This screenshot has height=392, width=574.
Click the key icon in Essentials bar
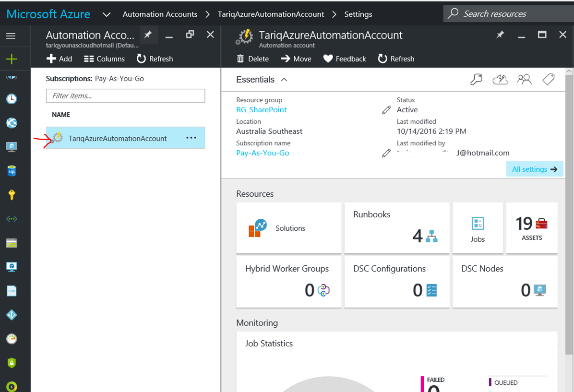(476, 79)
